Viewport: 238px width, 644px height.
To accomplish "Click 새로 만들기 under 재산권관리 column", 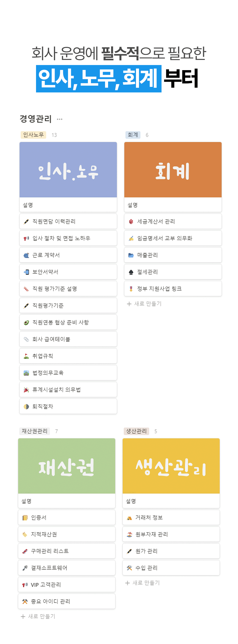I will [x=38, y=616].
